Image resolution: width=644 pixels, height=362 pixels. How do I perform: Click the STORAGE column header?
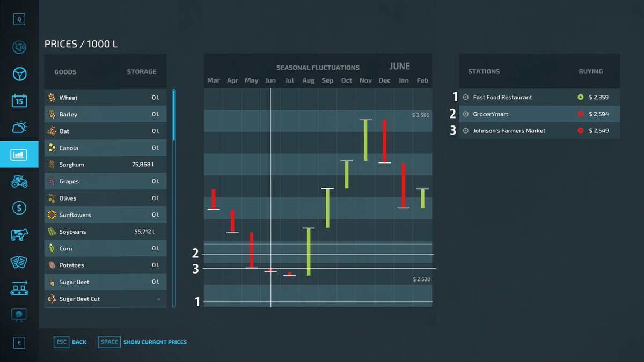click(x=142, y=72)
